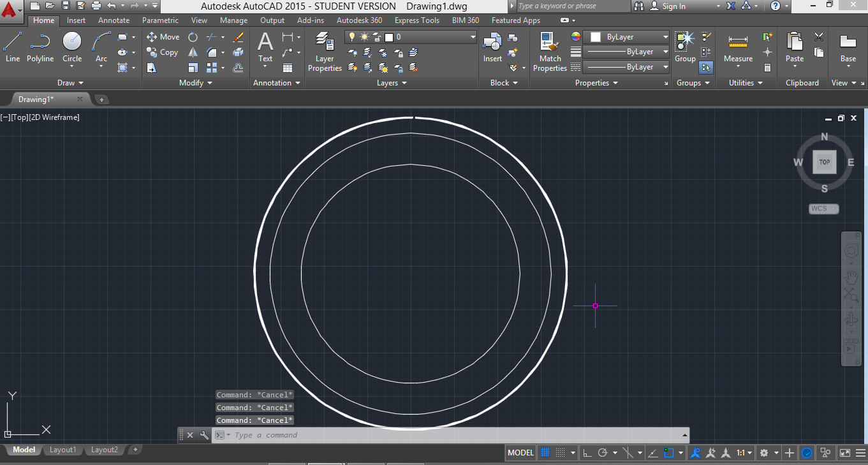Toggle object snap in status bar
Screen dimensions: 868x465
pos(669,453)
